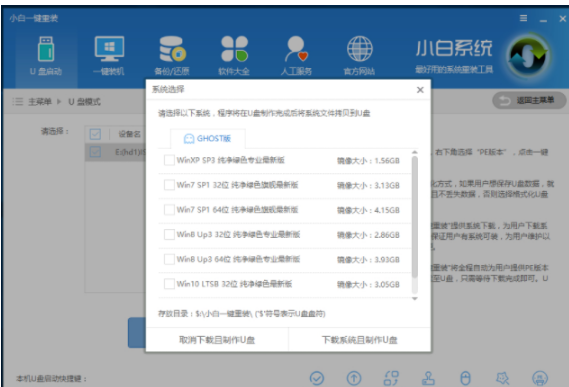Check Win7 SP1 64位 纯净绿色旗舰最新版

pyautogui.click(x=169, y=209)
